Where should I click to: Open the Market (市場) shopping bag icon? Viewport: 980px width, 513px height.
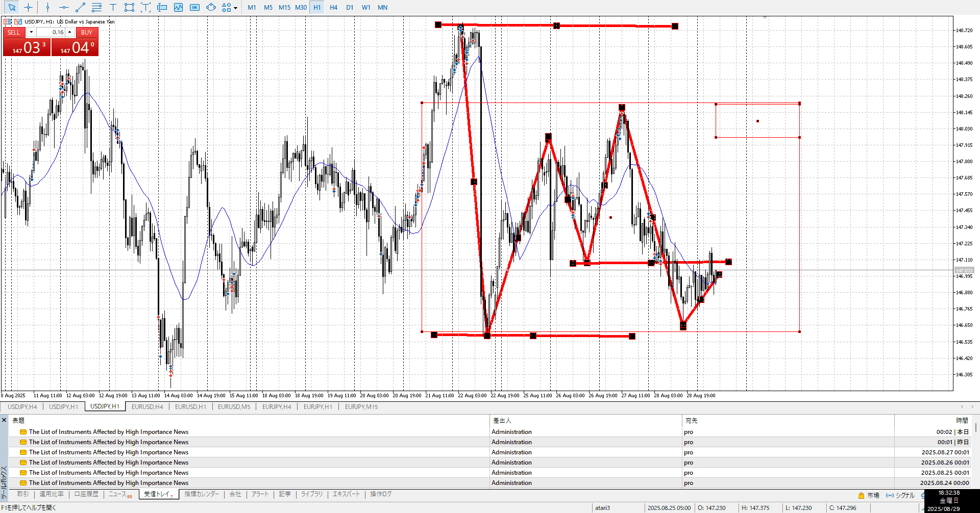click(861, 495)
